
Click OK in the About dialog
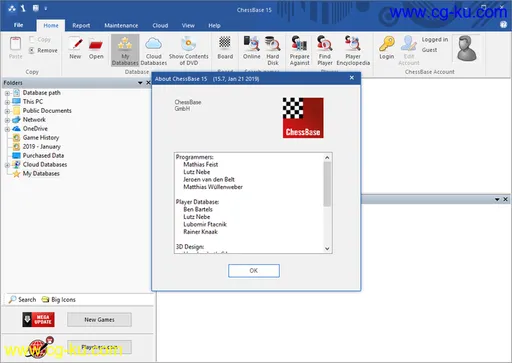254,271
